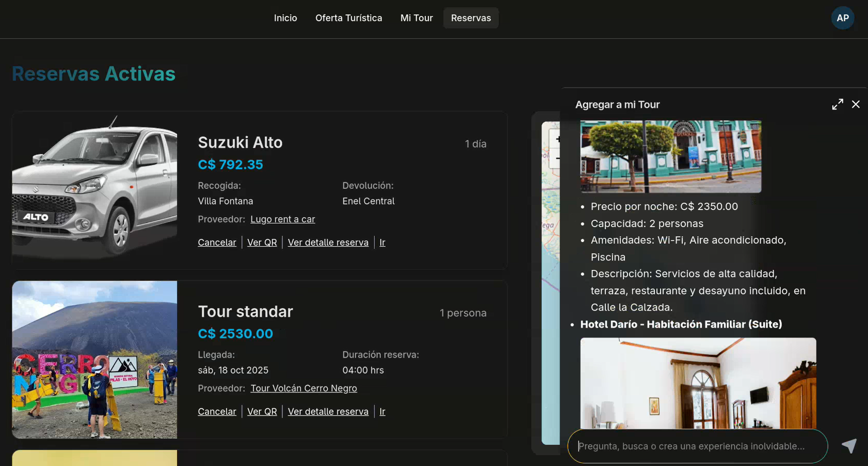View the QR code for Suzuki Alto
The width and height of the screenshot is (868, 466).
[262, 243]
